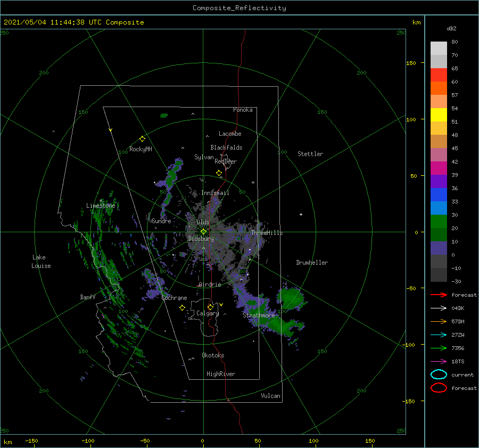Click the ThreeHills label

[x=267, y=233]
